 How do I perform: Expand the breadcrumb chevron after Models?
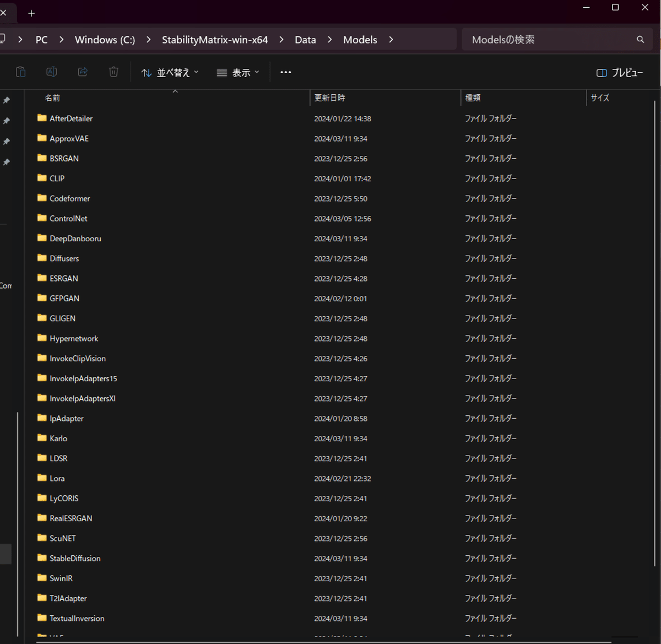tap(391, 40)
